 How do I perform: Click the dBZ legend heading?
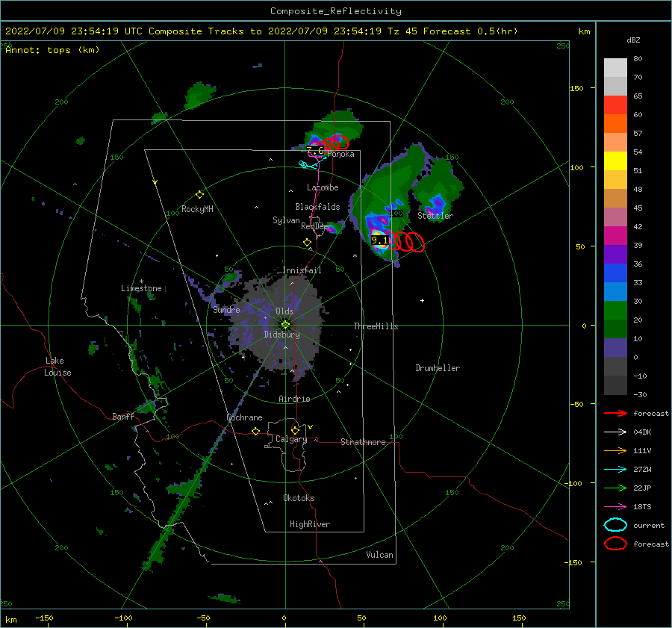pos(633,40)
